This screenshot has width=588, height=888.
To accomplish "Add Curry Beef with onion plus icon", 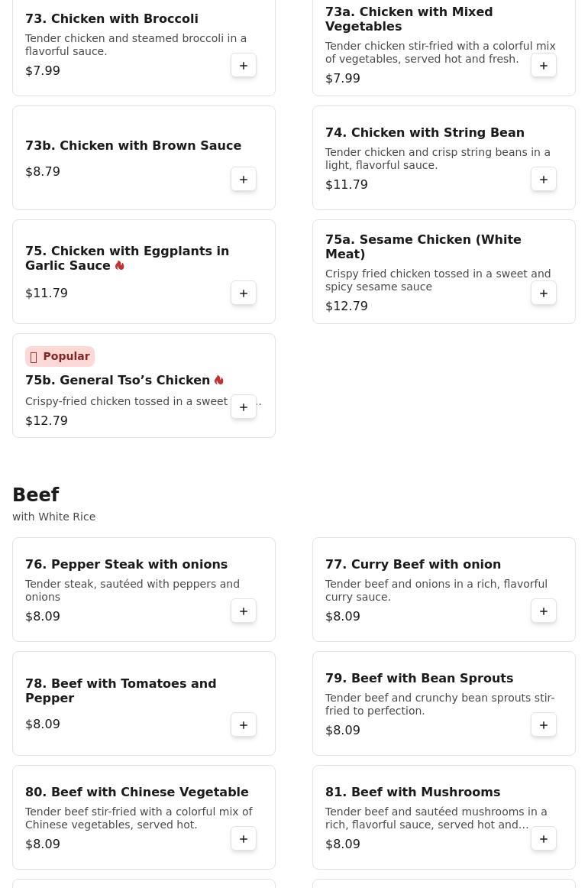I will click(543, 611).
